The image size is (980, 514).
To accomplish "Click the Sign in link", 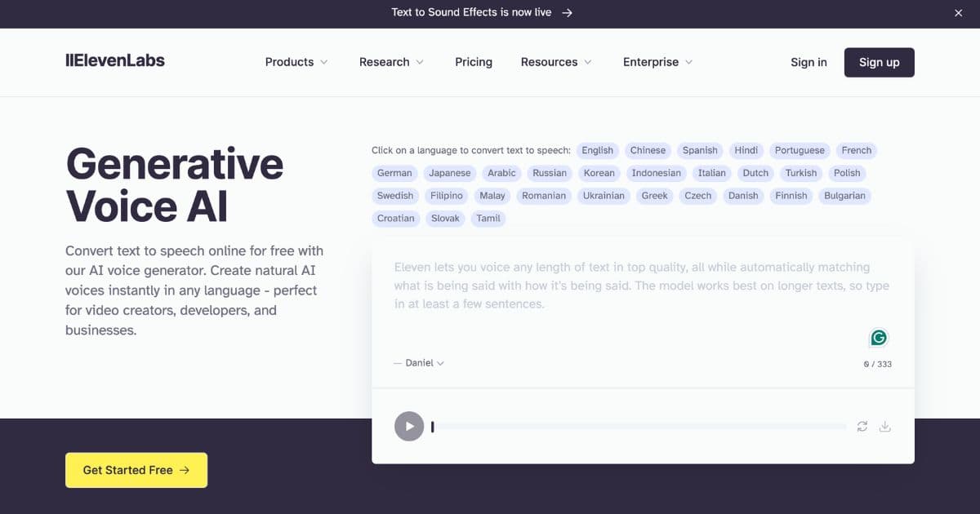I will 808,62.
